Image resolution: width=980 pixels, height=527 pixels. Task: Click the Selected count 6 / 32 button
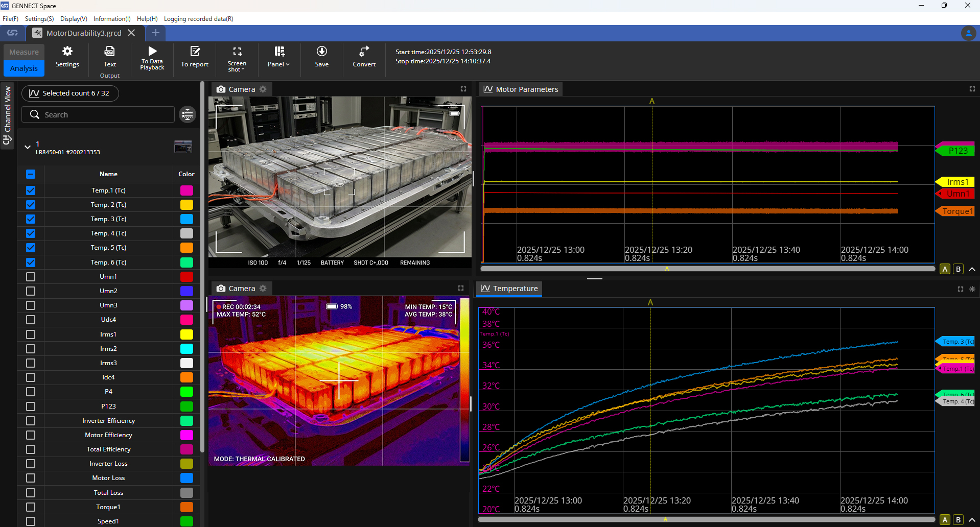pyautogui.click(x=70, y=93)
